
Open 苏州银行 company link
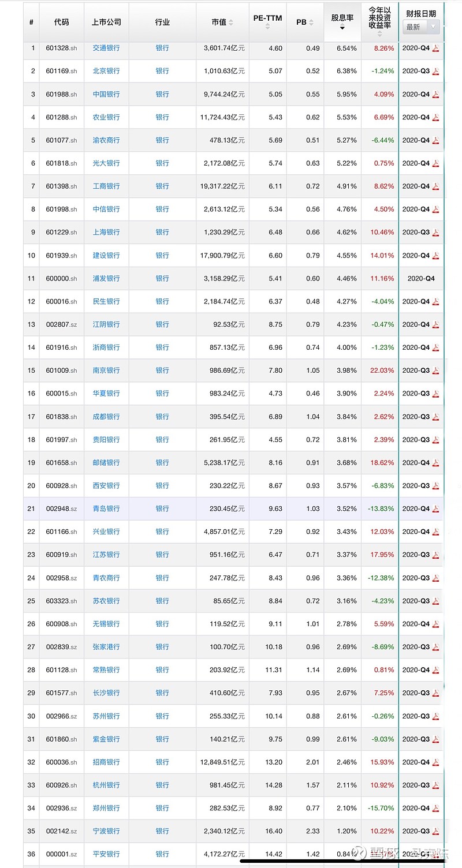click(106, 716)
